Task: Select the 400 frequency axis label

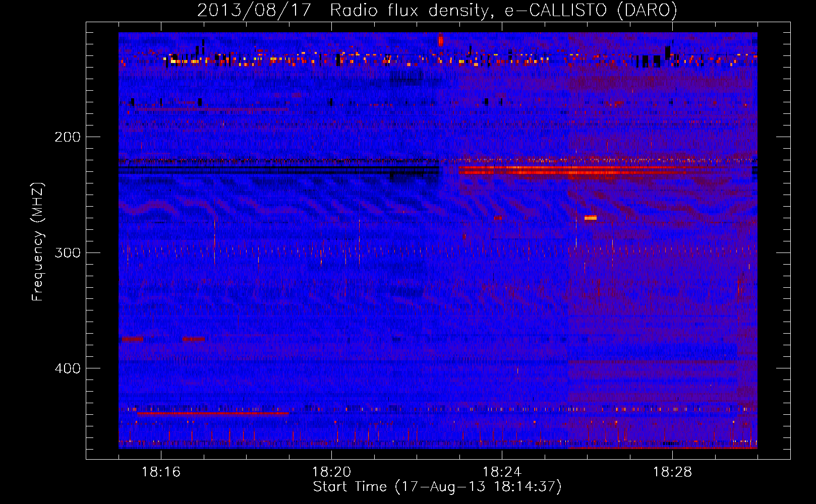Action: coord(67,368)
